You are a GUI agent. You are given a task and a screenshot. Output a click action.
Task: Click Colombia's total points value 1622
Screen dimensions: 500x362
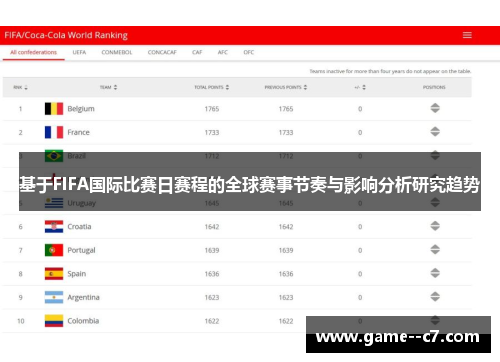pyautogui.click(x=212, y=321)
